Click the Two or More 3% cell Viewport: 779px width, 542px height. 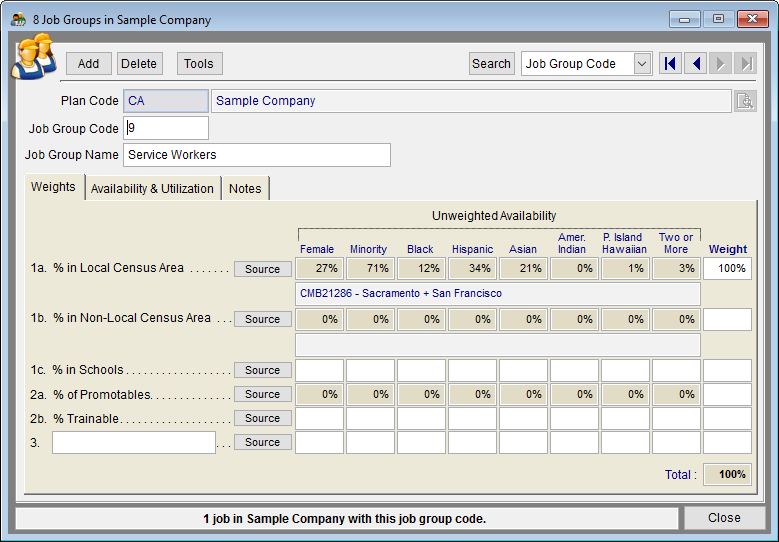click(676, 269)
